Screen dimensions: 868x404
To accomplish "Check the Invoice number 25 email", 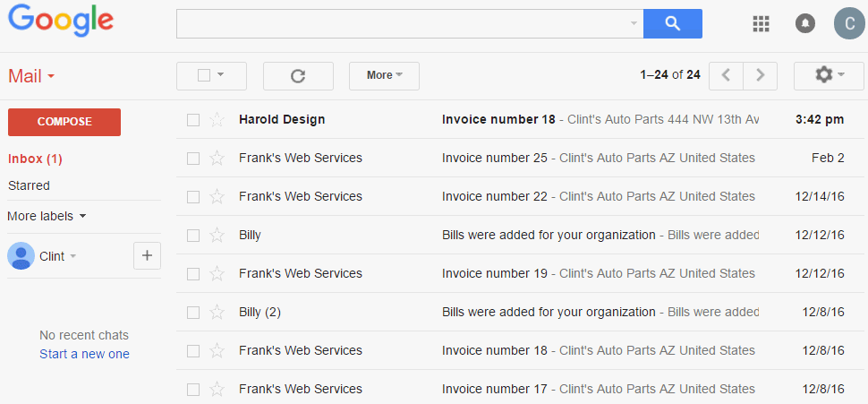I will (x=193, y=159).
